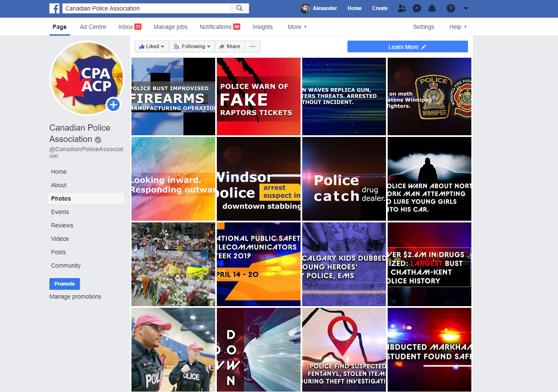This screenshot has width=558, height=392.
Task: Click the Canadian Police Association page name
Action: click(80, 133)
